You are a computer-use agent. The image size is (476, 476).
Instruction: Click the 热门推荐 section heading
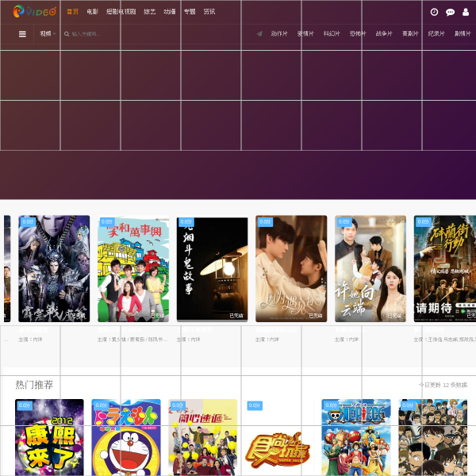[x=34, y=385]
